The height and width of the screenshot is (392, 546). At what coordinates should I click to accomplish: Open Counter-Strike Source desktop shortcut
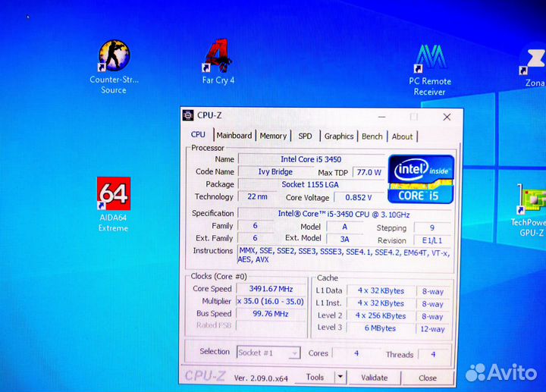[x=114, y=58]
